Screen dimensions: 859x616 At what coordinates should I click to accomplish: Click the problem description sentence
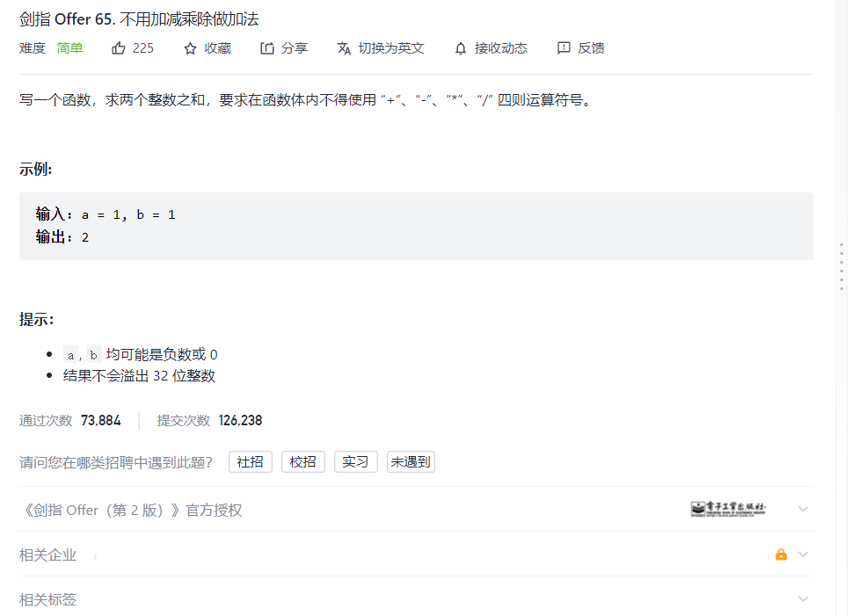[307, 100]
